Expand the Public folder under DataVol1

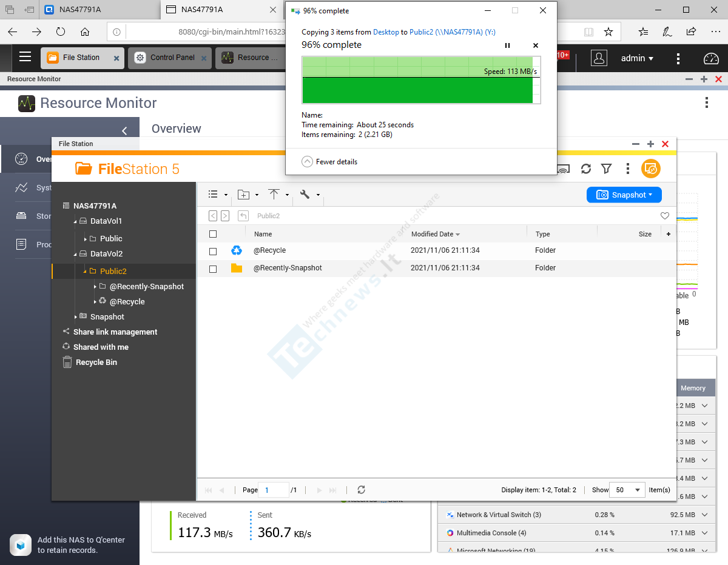[x=86, y=239]
